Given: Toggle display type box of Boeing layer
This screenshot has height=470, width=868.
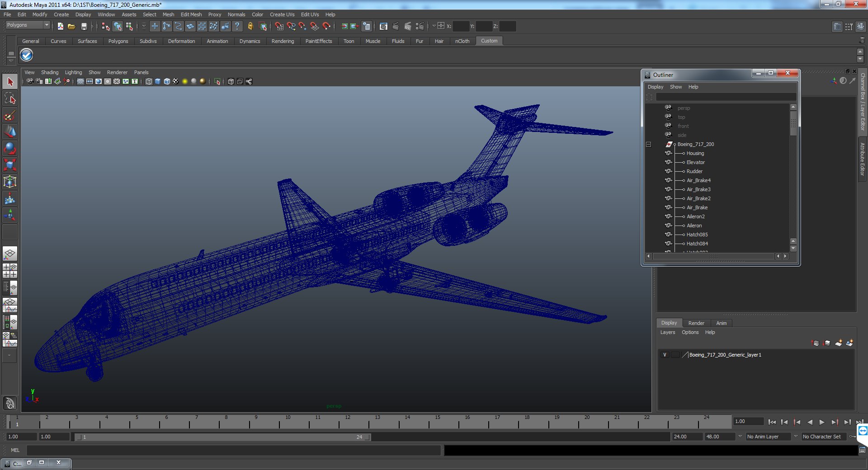Looking at the screenshot, I should (x=675, y=355).
